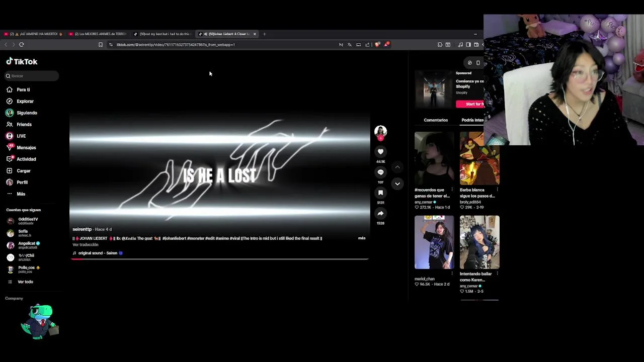The width and height of the screenshot is (644, 362).
Task: Expand video caption with más
Action: point(362,238)
